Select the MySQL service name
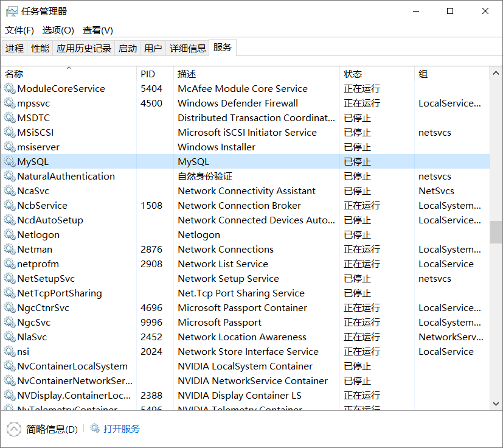Image resolution: width=503 pixels, height=448 pixels. 33,161
